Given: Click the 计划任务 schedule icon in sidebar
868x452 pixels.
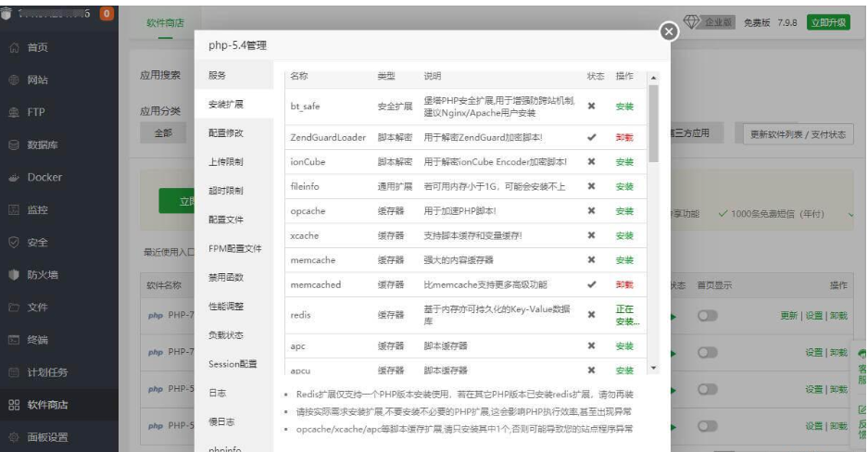Looking at the screenshot, I should [15, 372].
